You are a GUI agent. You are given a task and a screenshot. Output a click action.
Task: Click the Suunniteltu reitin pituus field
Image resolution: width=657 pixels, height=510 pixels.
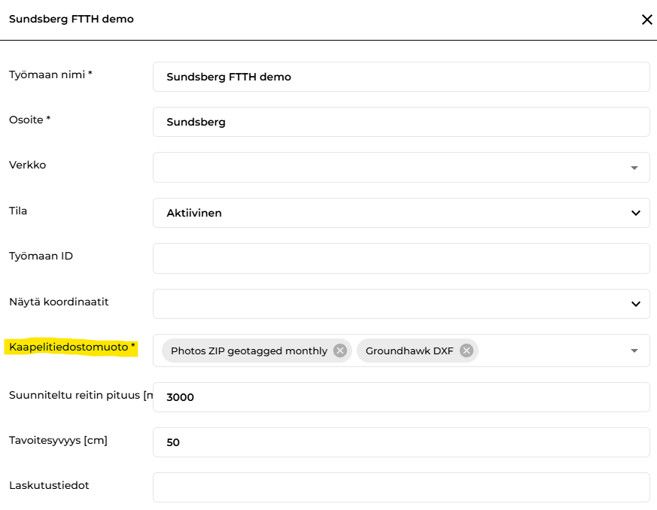(x=401, y=397)
